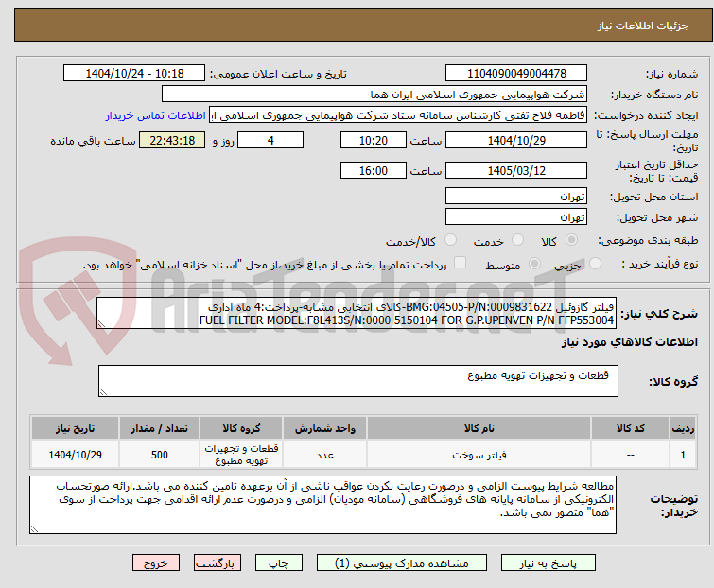Click the response deadline date 1404/10/29 field

516,140
